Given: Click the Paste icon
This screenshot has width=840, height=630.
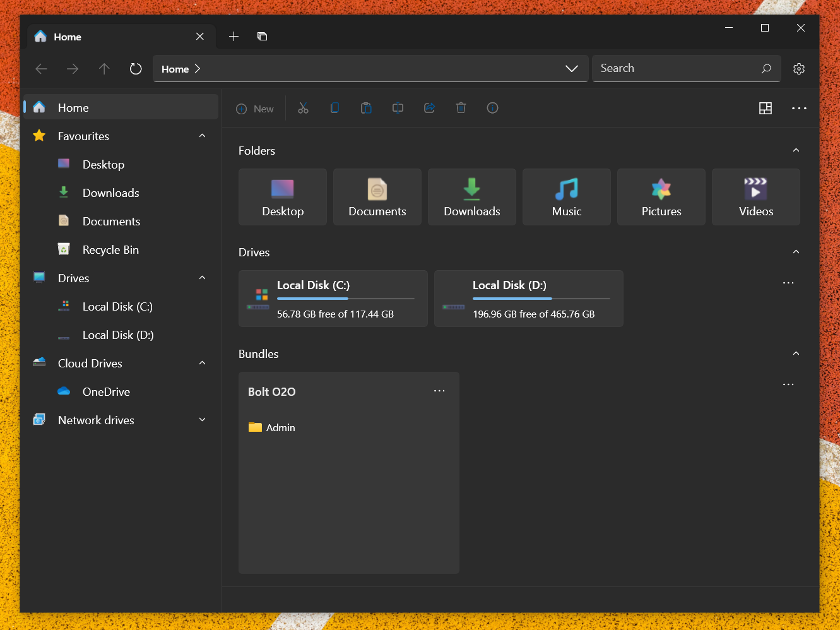Looking at the screenshot, I should pos(366,108).
